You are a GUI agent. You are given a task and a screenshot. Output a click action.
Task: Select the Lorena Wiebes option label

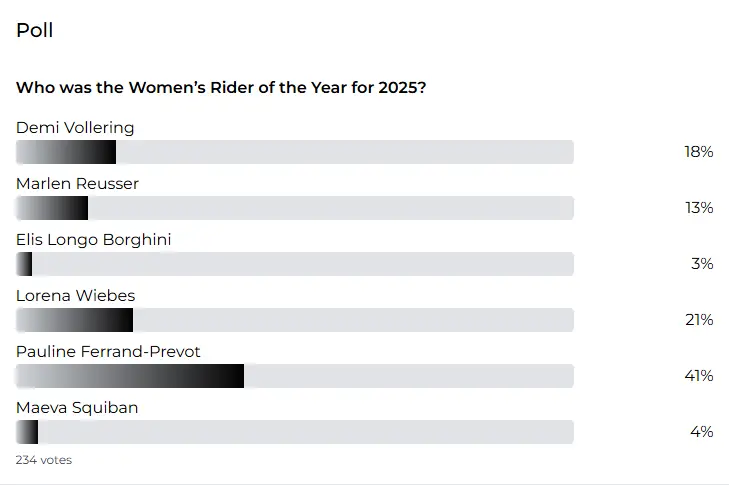pyautogui.click(x=75, y=295)
